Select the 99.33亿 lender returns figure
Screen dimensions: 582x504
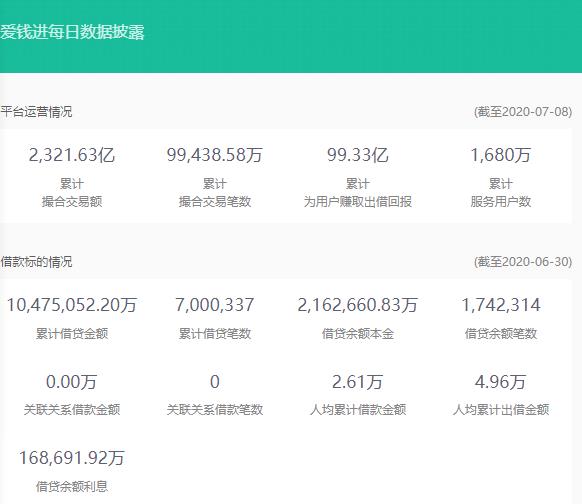tap(357, 155)
